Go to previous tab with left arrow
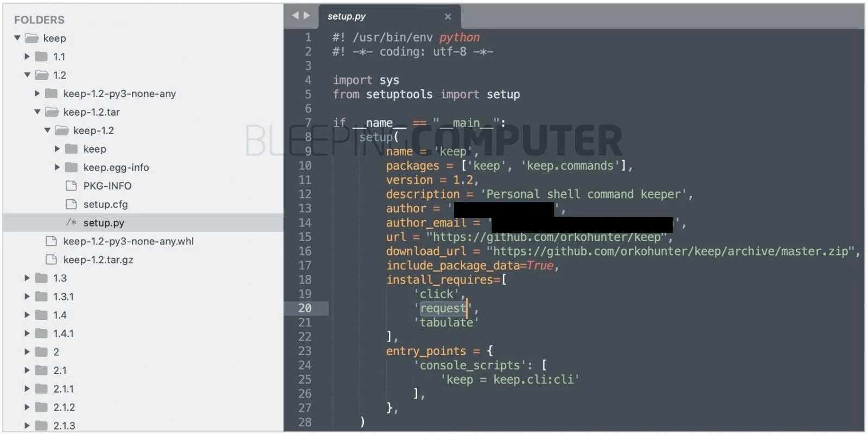 tap(295, 16)
